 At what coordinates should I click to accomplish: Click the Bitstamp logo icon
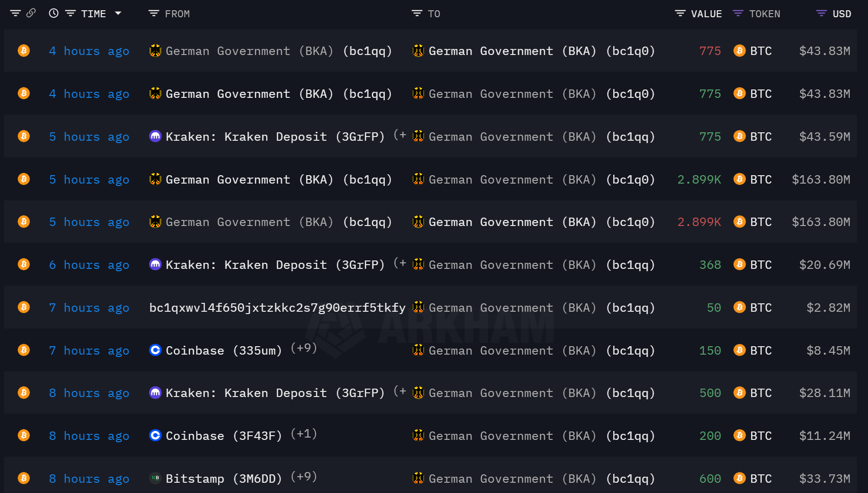click(x=155, y=478)
